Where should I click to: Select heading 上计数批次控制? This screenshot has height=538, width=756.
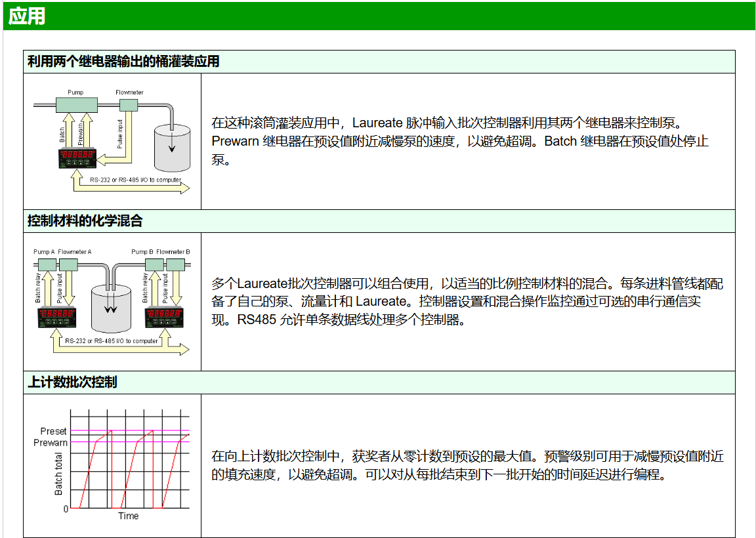point(72,383)
